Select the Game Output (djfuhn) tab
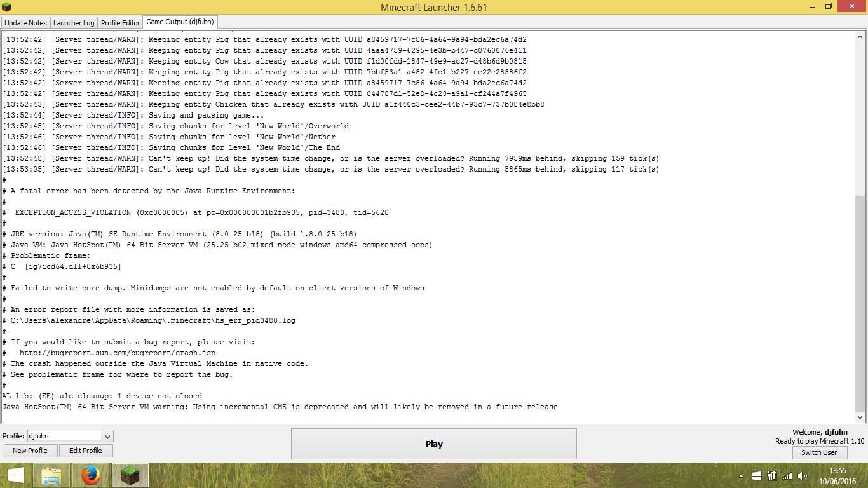868x488 pixels. coord(180,22)
